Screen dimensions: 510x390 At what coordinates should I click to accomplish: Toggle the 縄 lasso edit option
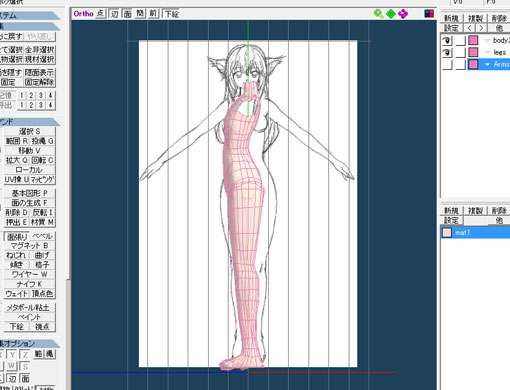tap(50, 354)
